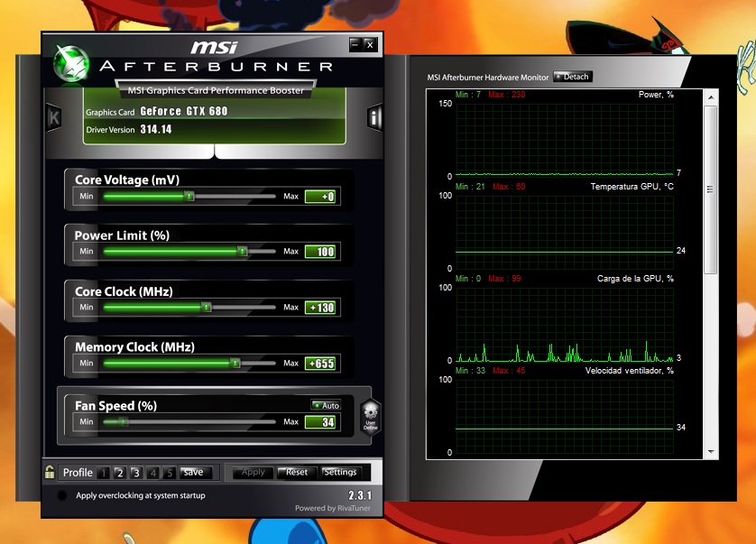
Task: Select profile slot 3
Action: pyautogui.click(x=136, y=473)
